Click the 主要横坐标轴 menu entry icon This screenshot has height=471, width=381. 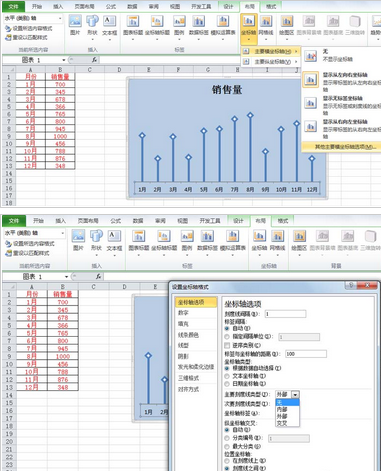pyautogui.click(x=246, y=51)
